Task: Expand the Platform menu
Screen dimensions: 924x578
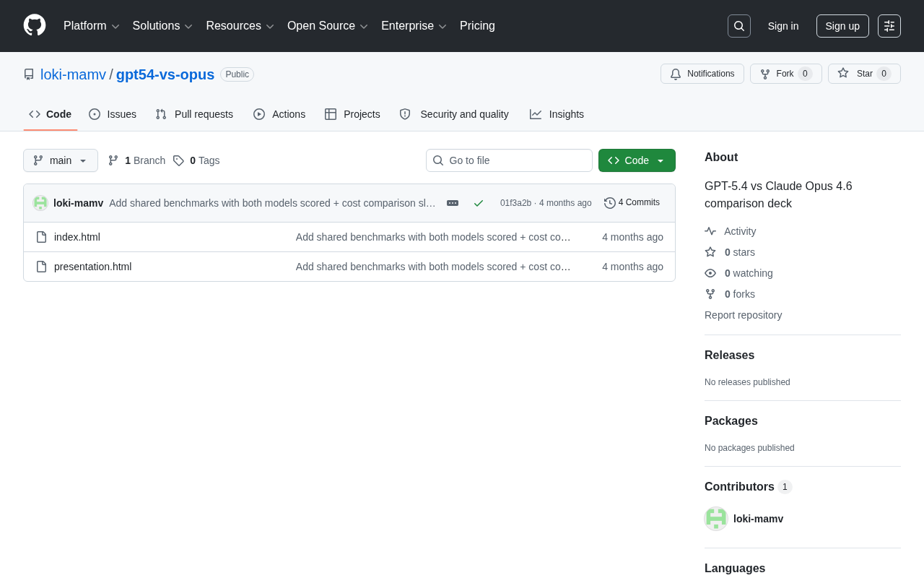Action: pos(91,26)
